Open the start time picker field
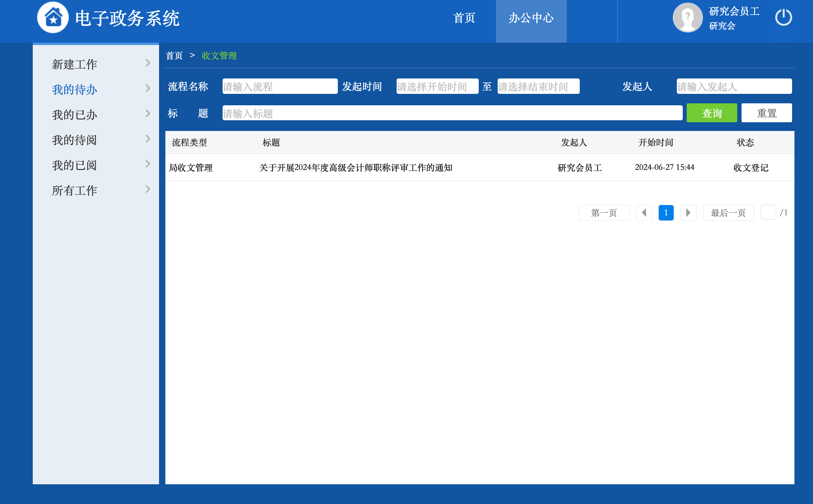813x504 pixels. pos(437,86)
